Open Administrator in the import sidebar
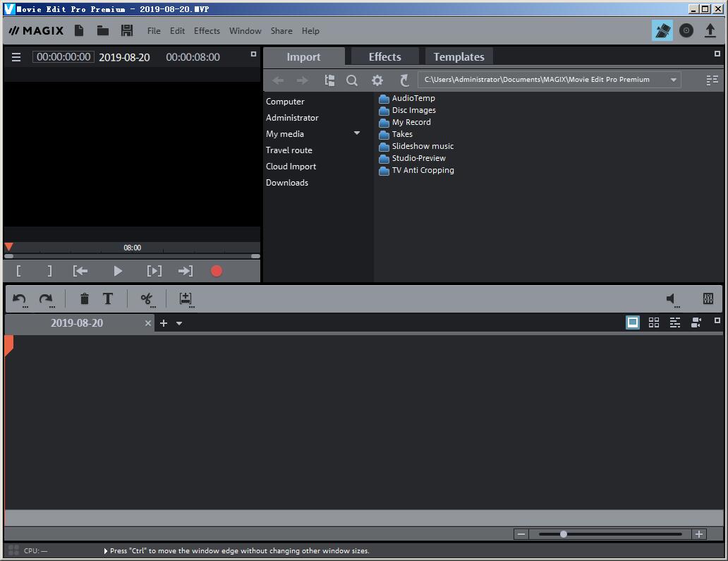The width and height of the screenshot is (728, 561). point(292,118)
